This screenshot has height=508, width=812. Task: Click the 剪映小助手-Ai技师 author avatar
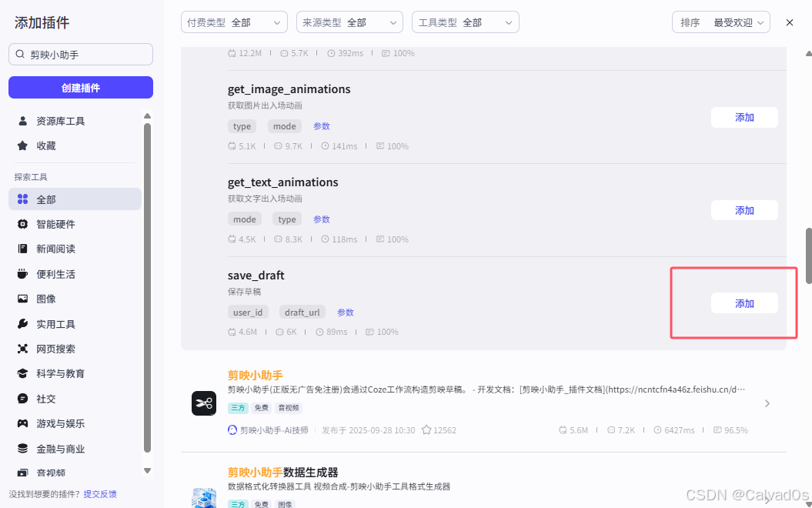pyautogui.click(x=232, y=429)
